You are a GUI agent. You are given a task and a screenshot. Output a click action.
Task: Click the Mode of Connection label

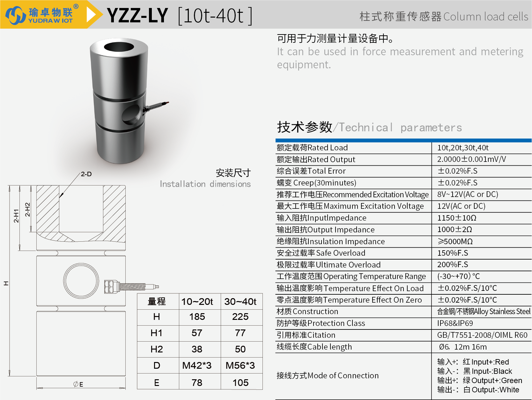(x=328, y=376)
